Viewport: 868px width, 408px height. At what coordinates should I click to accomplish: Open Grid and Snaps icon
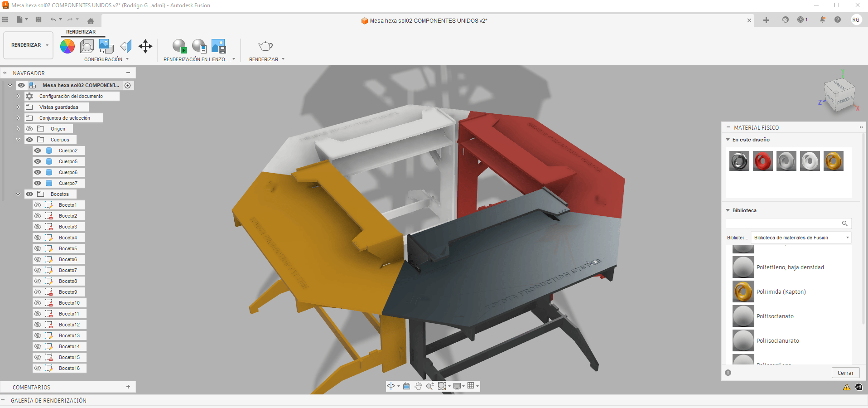pyautogui.click(x=471, y=386)
